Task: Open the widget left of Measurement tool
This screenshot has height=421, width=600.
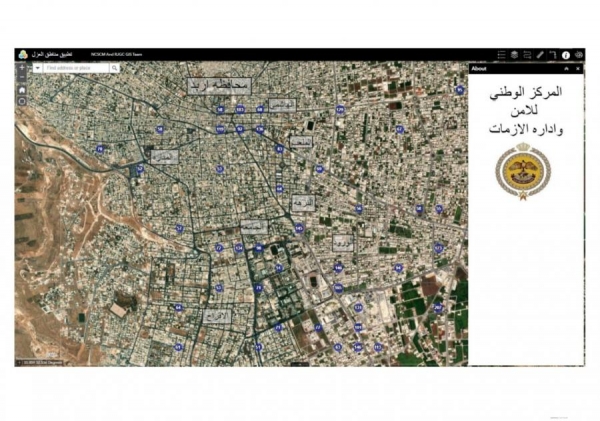Action: [527, 54]
